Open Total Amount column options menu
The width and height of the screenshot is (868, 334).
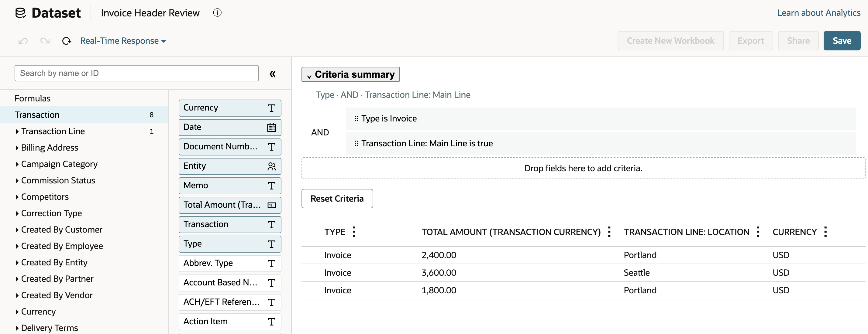click(609, 232)
